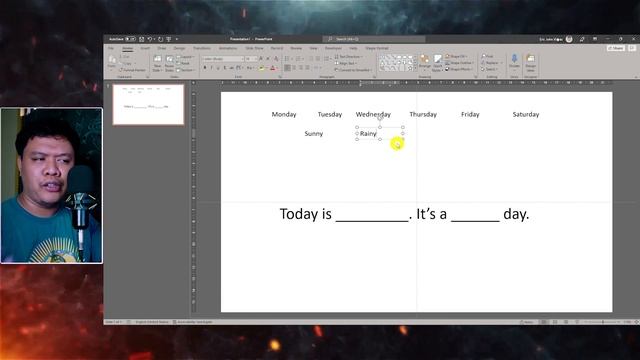Click the Numbering list icon

point(298,59)
